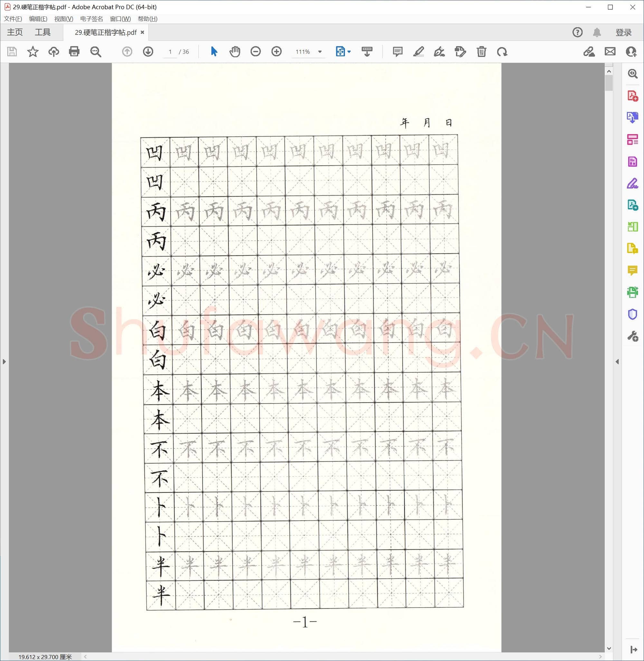644x661 pixels.
Task: Click the zoom out minus icon
Action: (x=256, y=52)
